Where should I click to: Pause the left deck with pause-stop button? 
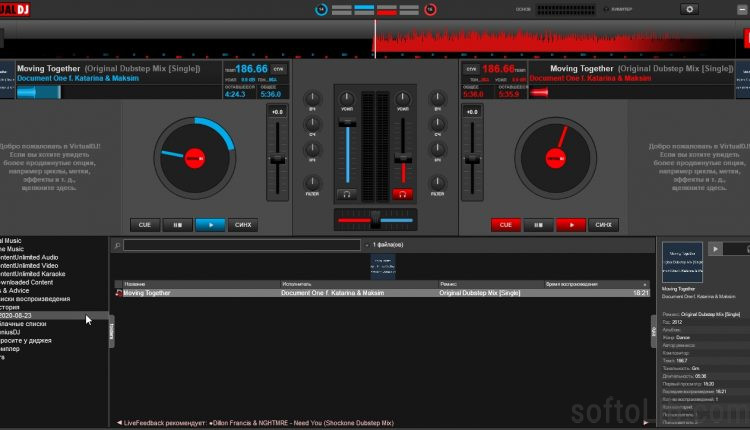177,225
